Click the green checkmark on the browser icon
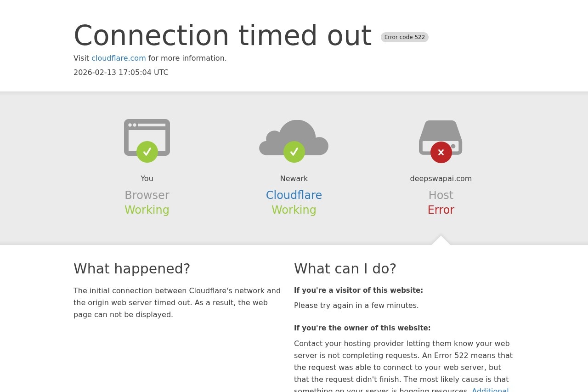Viewport: 588px width, 392px height. [x=147, y=152]
